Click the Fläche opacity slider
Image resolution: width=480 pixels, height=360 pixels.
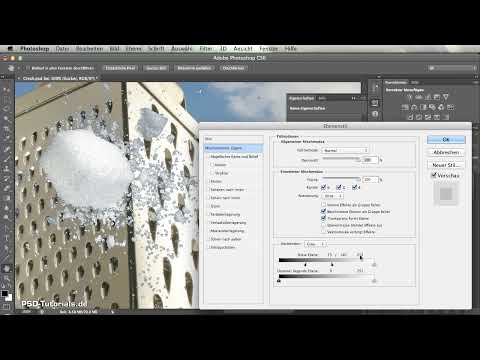pos(342,178)
